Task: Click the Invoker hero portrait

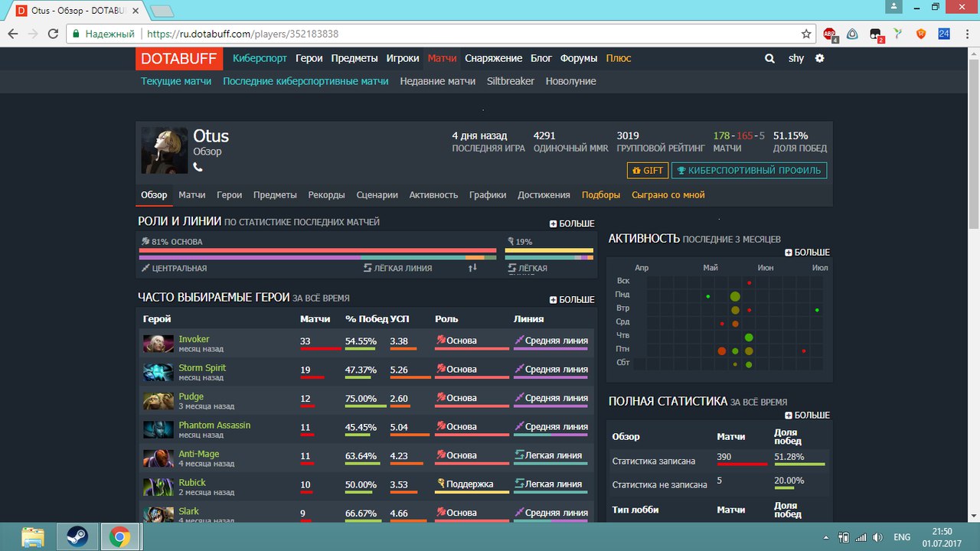Action: coord(158,344)
